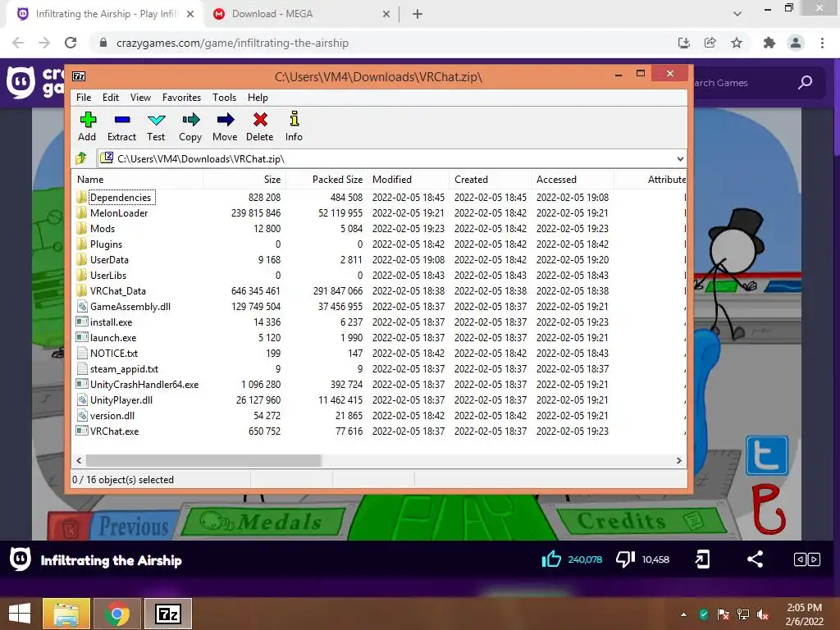Click the game's Twitter icon
The height and width of the screenshot is (630, 840).
[x=767, y=455]
